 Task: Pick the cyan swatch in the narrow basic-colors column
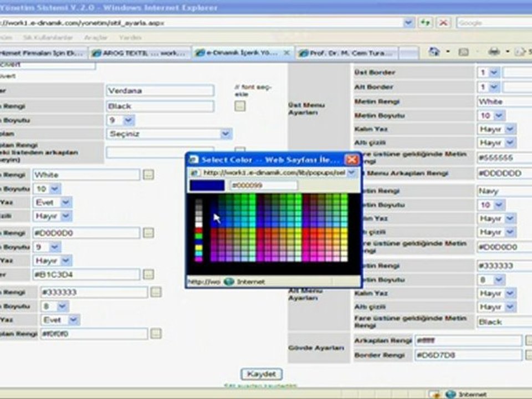pos(199,253)
